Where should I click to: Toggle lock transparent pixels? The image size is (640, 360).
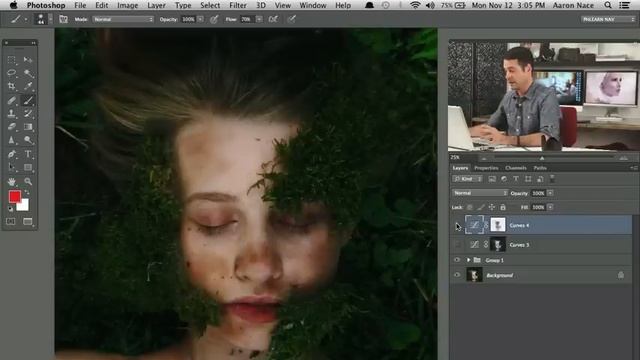point(470,207)
